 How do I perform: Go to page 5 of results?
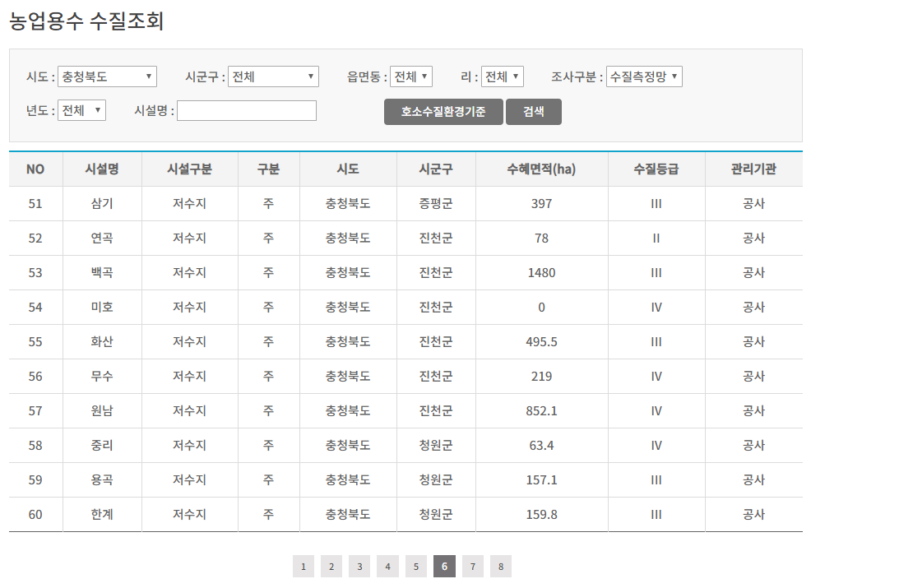(x=416, y=567)
